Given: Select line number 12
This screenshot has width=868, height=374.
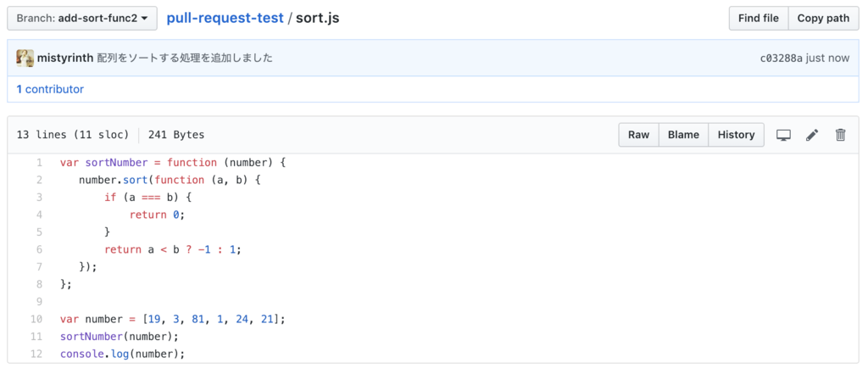Looking at the screenshot, I should point(36,354).
